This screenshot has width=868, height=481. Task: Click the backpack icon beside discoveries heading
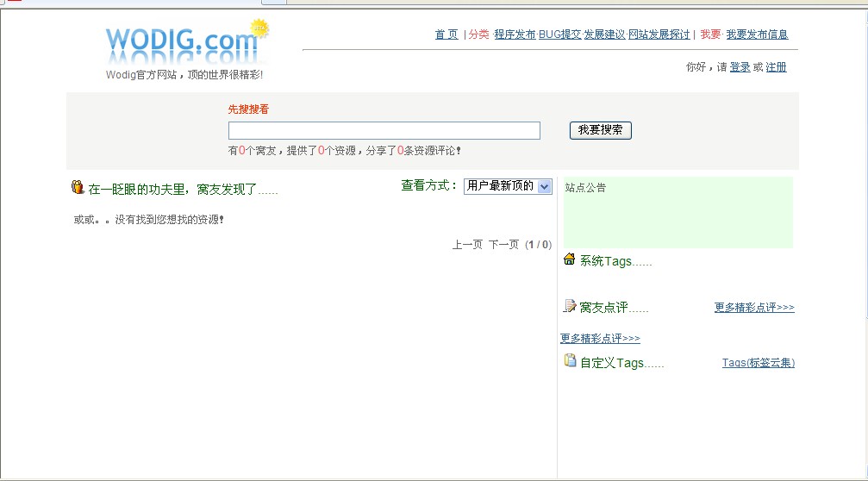tap(78, 187)
